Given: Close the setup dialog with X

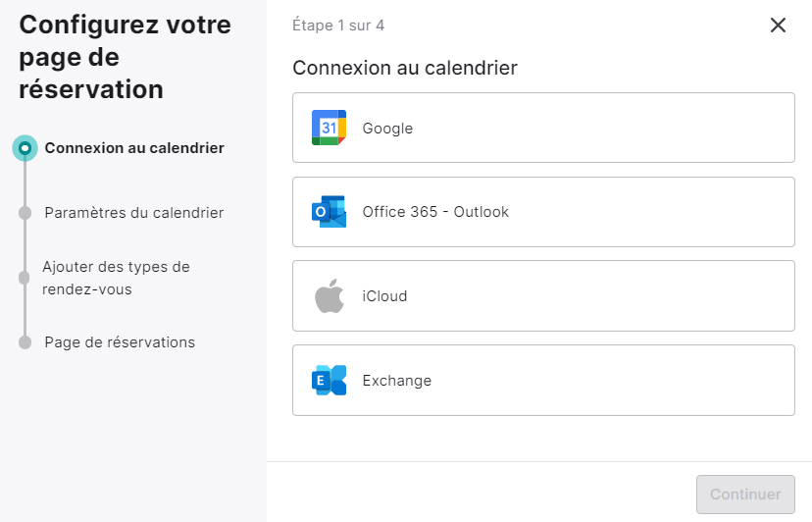Looking at the screenshot, I should coord(778,25).
